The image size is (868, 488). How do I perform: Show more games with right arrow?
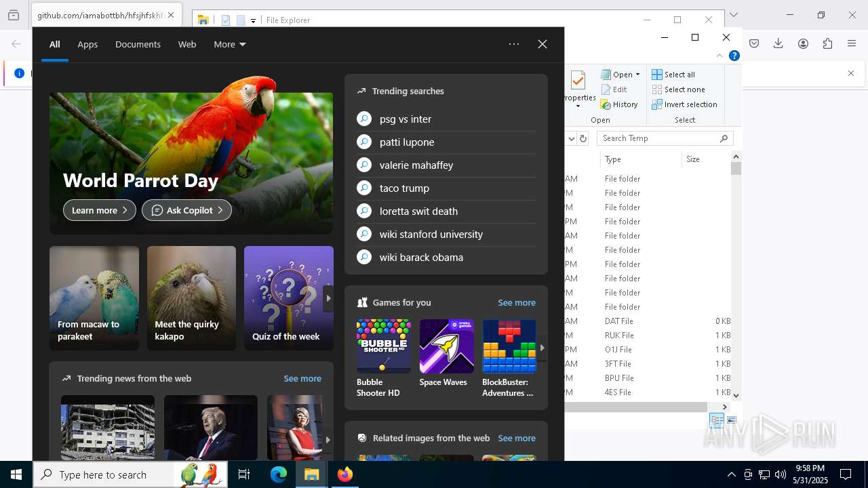(x=542, y=348)
